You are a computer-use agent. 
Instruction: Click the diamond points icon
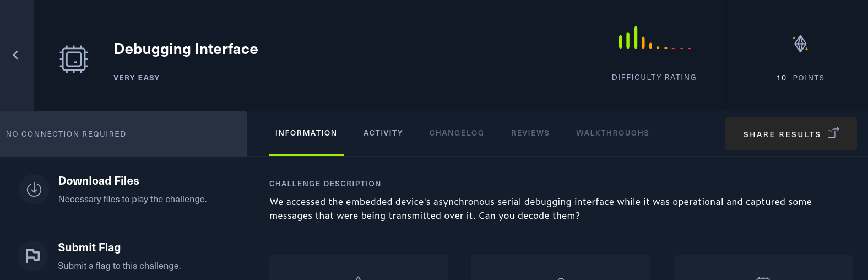click(800, 44)
